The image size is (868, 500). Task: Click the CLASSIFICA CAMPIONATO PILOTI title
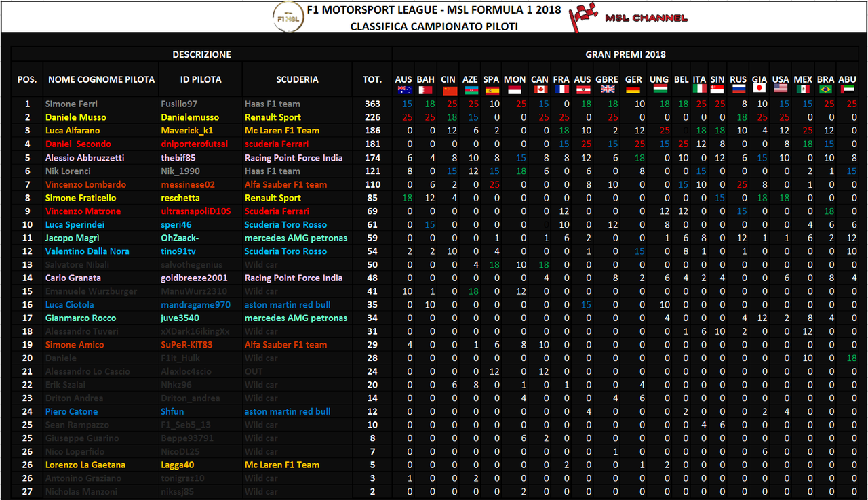[434, 26]
